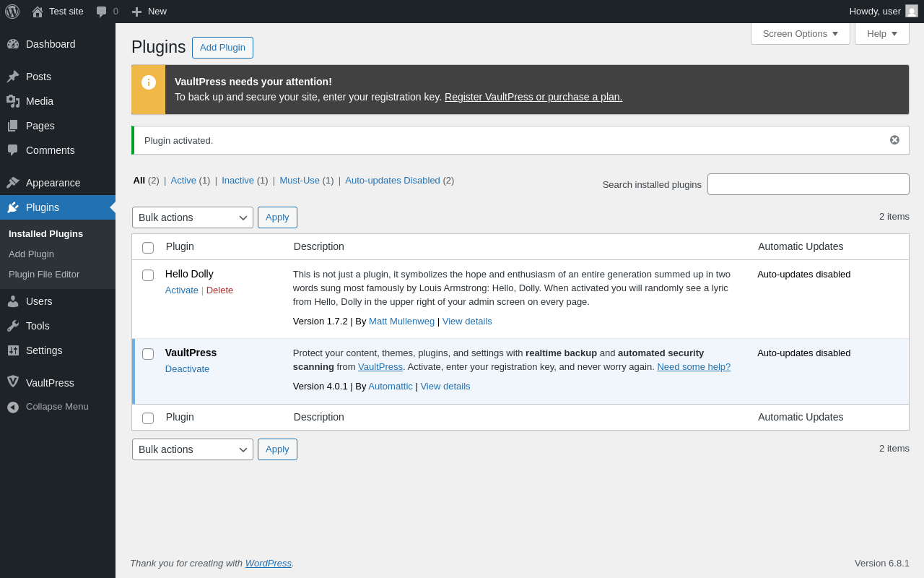Click the Tools wrench icon
The width and height of the screenshot is (924, 578).
point(13,326)
